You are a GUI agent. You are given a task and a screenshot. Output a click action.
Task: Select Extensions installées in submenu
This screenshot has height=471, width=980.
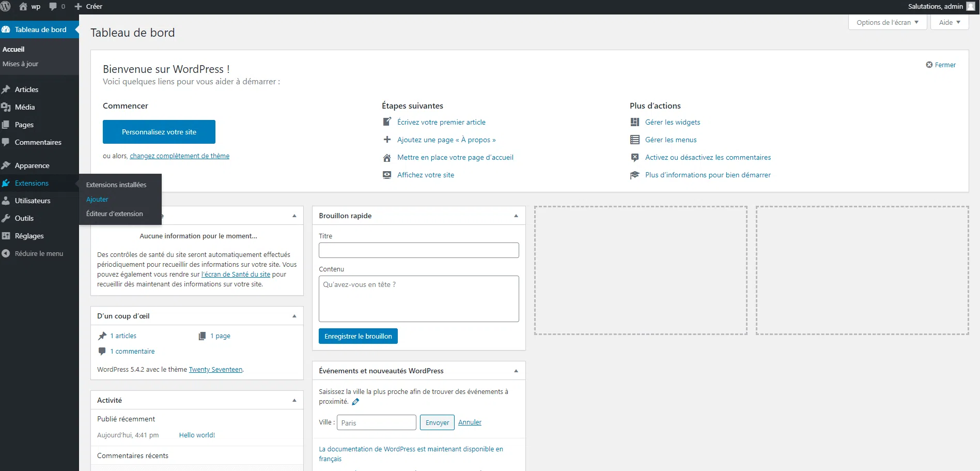tap(116, 185)
